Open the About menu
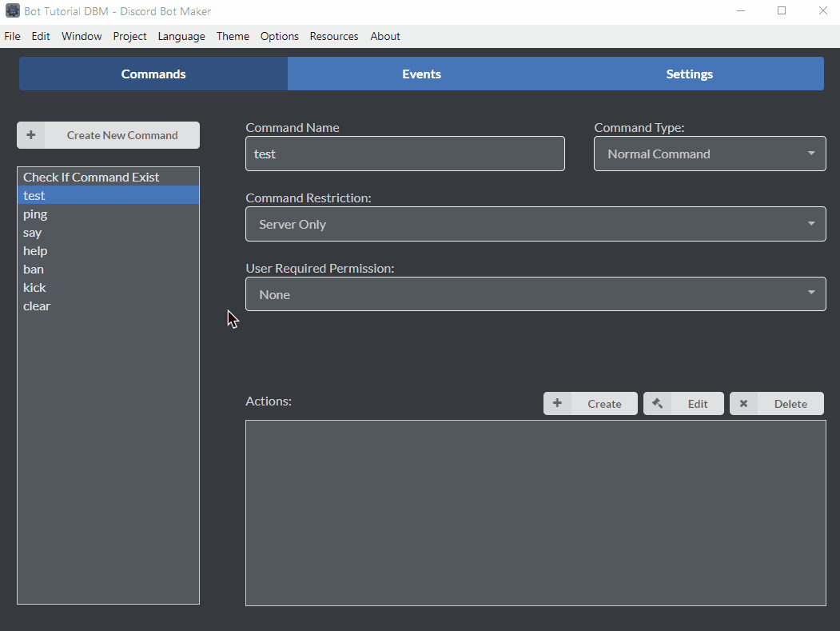840x631 pixels. point(384,37)
